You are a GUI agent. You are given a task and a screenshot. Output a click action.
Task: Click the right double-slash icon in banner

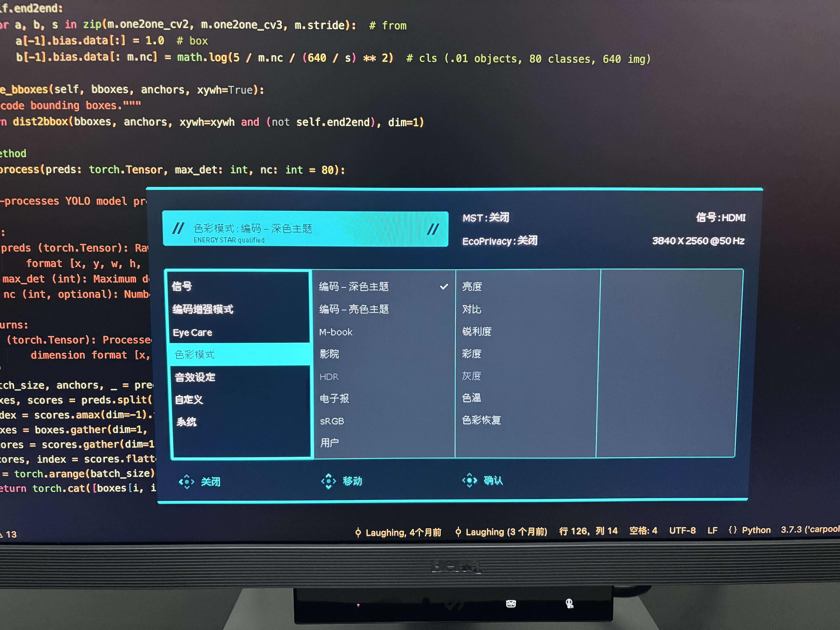pyautogui.click(x=433, y=229)
